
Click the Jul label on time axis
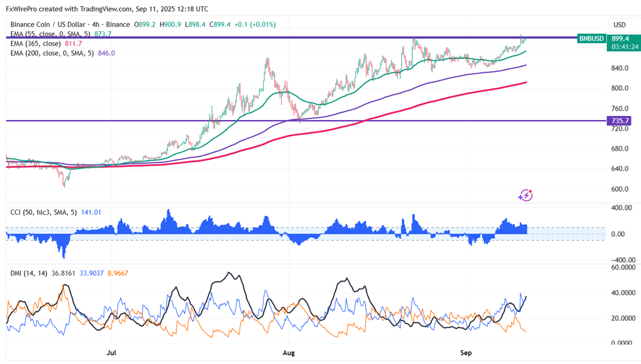click(111, 353)
